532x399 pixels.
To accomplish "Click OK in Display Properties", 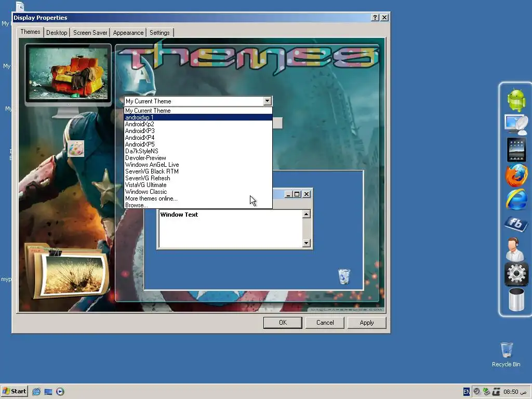I will (283, 323).
